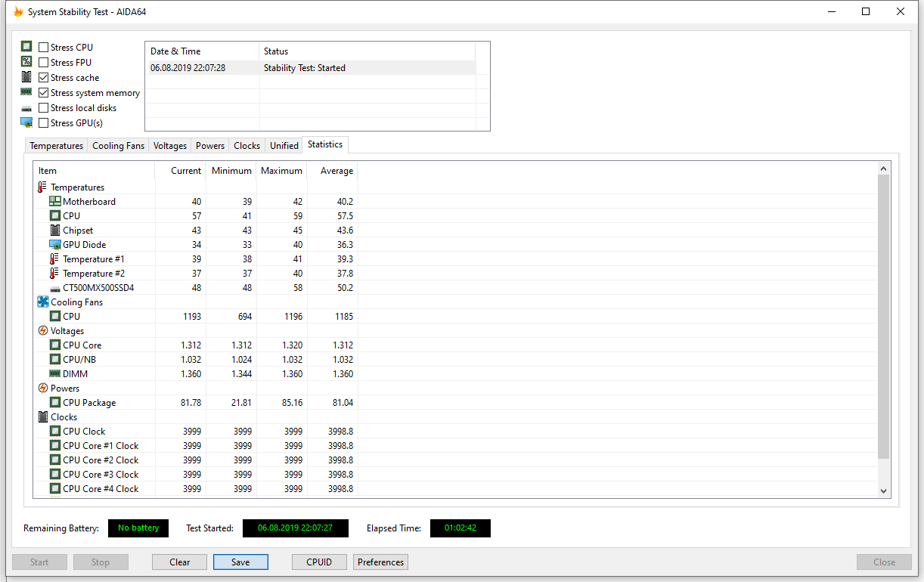The height and width of the screenshot is (582, 924).
Task: Click the Clocks group chip icon
Action: (x=42, y=416)
